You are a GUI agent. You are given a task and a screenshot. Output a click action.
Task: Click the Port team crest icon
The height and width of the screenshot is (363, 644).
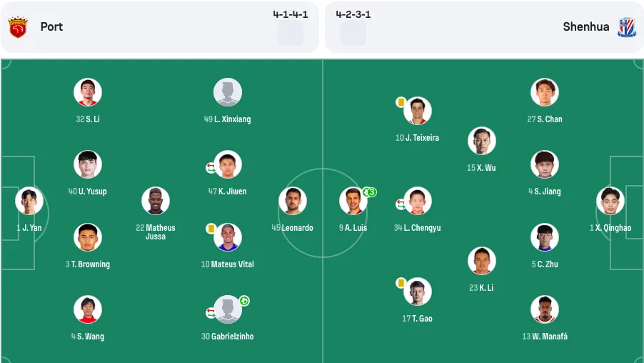tap(18, 27)
